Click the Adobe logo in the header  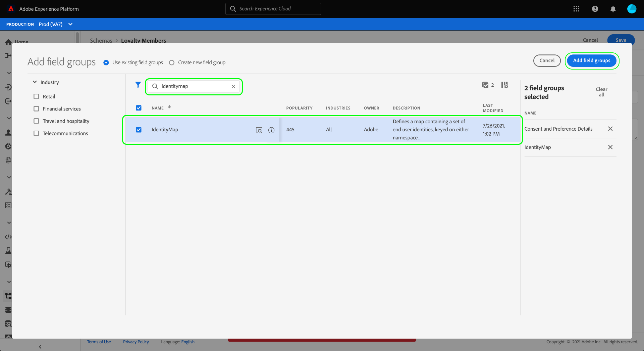pos(11,9)
